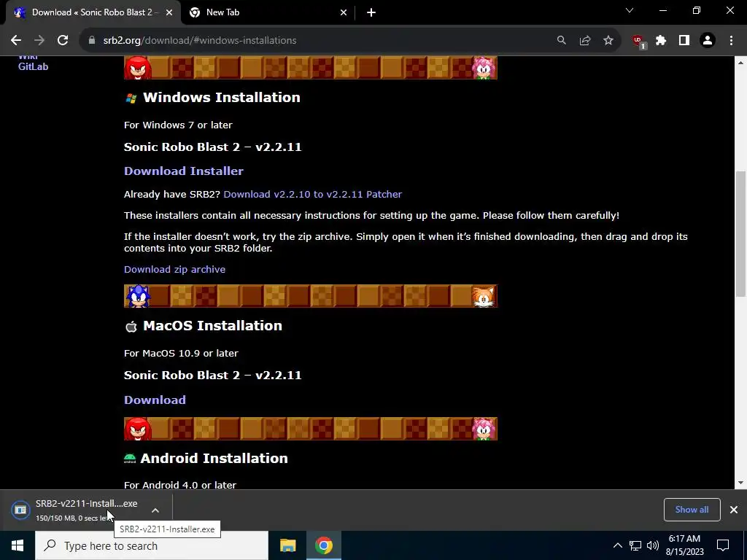The height and width of the screenshot is (560, 747).
Task: Go back to the previous page
Action: [x=16, y=41]
